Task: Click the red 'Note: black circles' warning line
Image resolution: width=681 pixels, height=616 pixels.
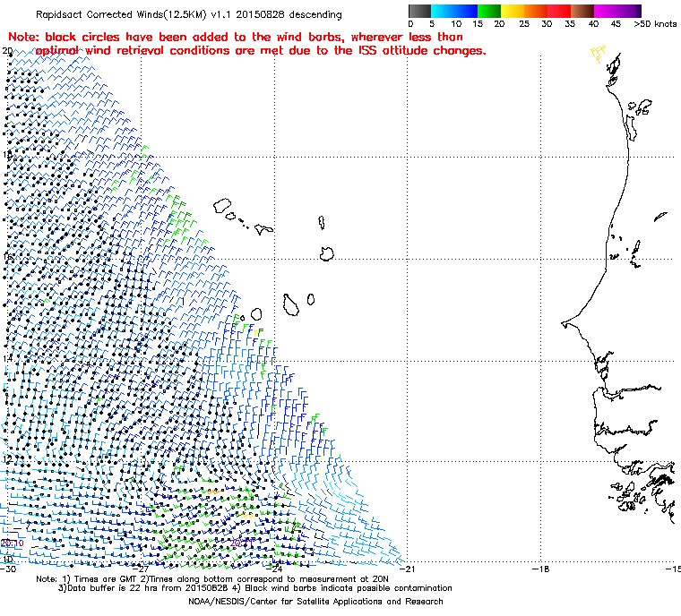Action: coord(236,37)
